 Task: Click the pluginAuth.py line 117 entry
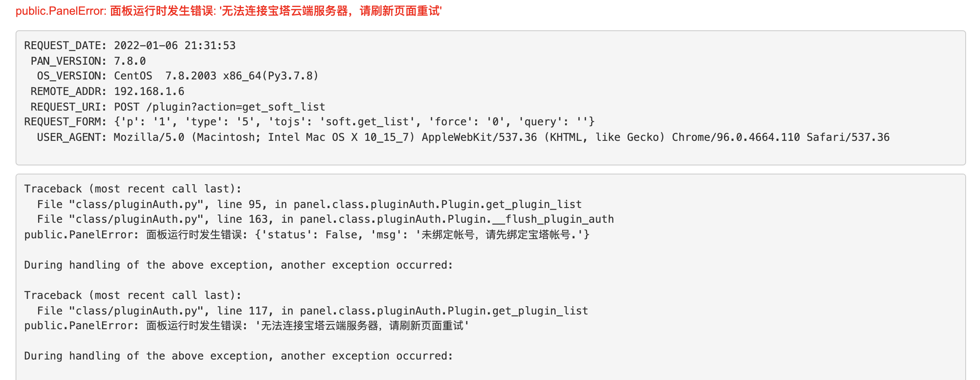pyautogui.click(x=313, y=311)
